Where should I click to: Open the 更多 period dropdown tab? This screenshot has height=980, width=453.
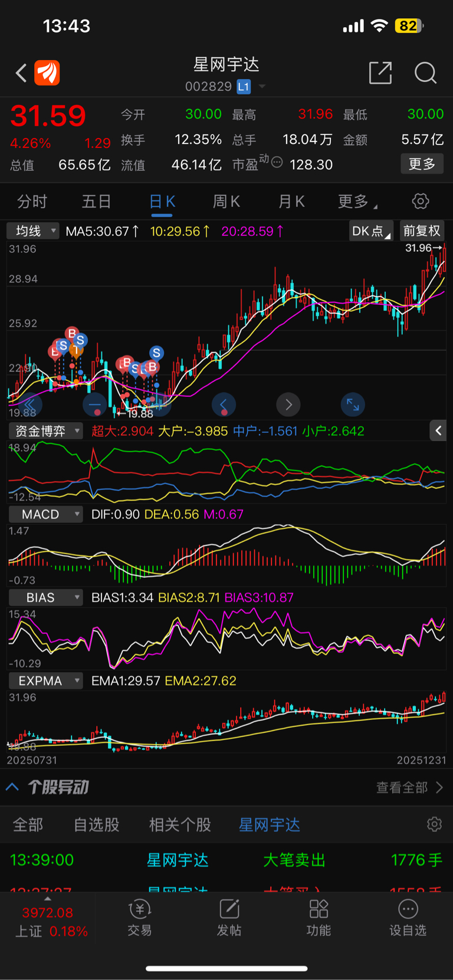pos(357,202)
